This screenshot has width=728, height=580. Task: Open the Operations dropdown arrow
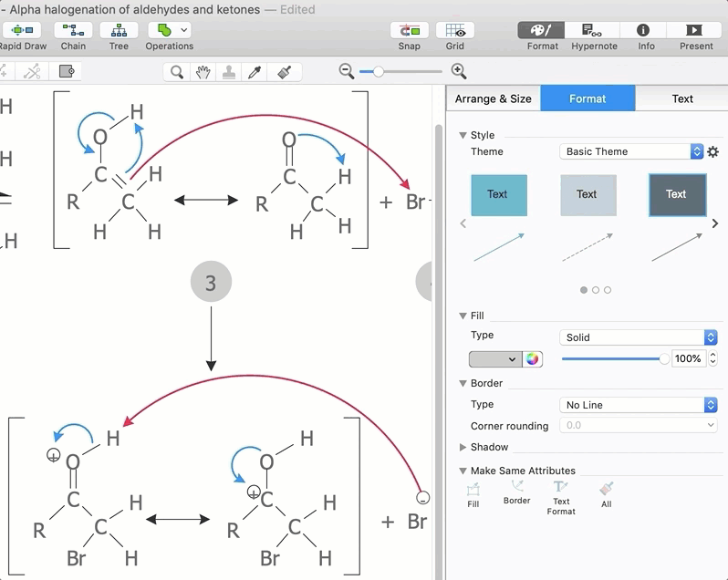[x=184, y=31]
